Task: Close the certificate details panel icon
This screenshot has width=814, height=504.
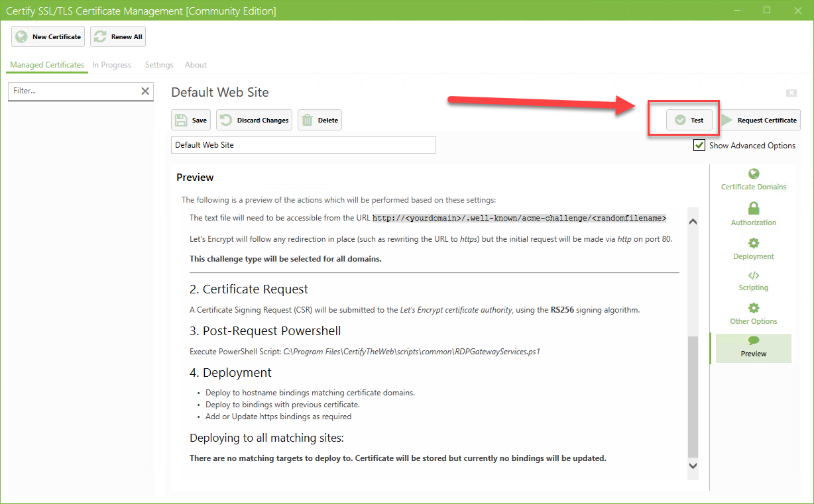Action: coord(791,93)
